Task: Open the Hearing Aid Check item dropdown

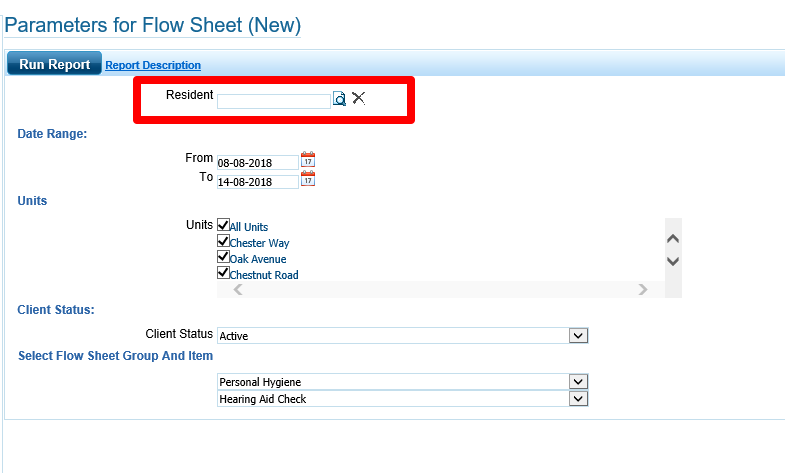Action: [578, 399]
